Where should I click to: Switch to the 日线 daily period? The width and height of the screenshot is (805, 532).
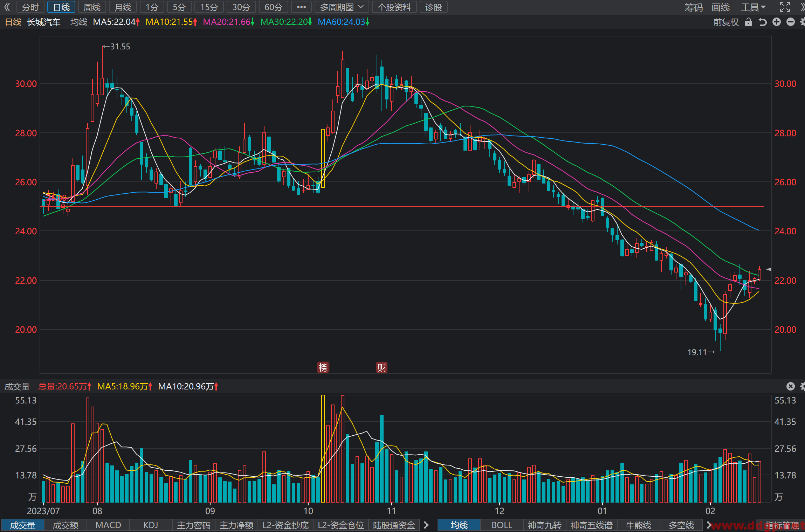61,7
